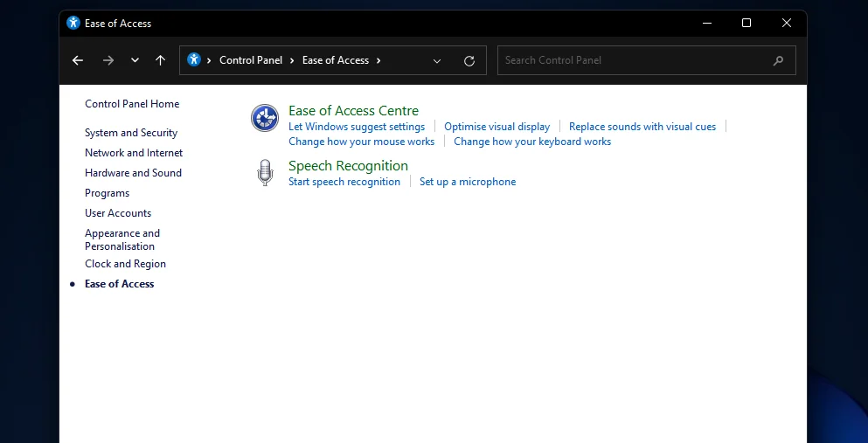Open Programs category
Screen dimensions: 868x443
107,193
